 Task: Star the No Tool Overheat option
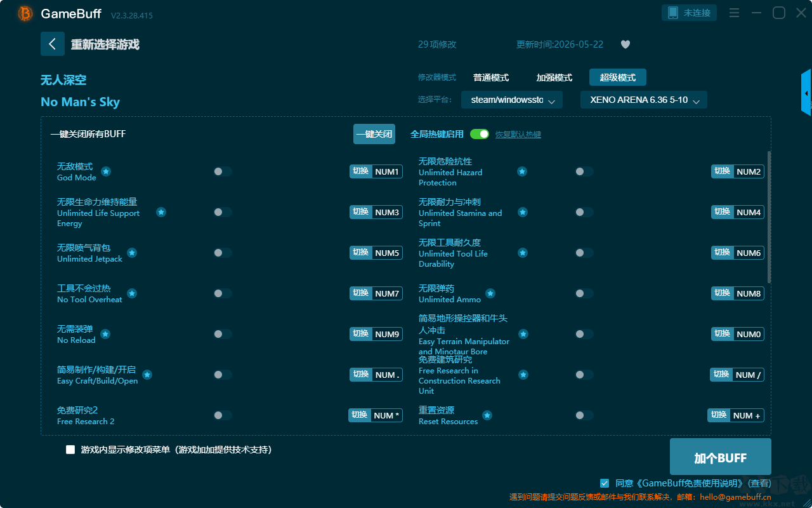click(132, 293)
